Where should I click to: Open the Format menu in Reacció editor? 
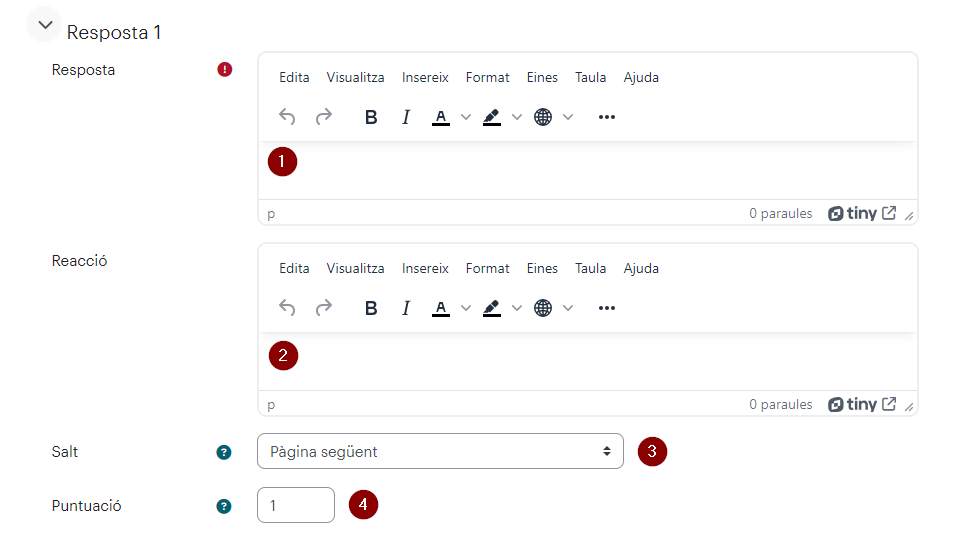point(488,269)
